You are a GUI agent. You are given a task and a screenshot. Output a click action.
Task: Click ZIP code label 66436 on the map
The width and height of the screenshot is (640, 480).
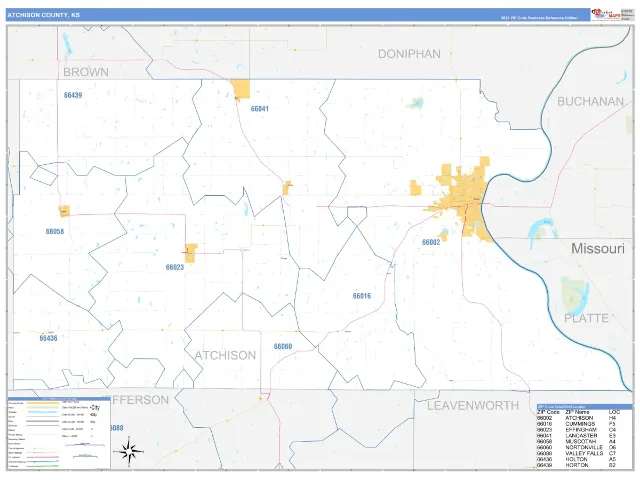[x=49, y=338]
